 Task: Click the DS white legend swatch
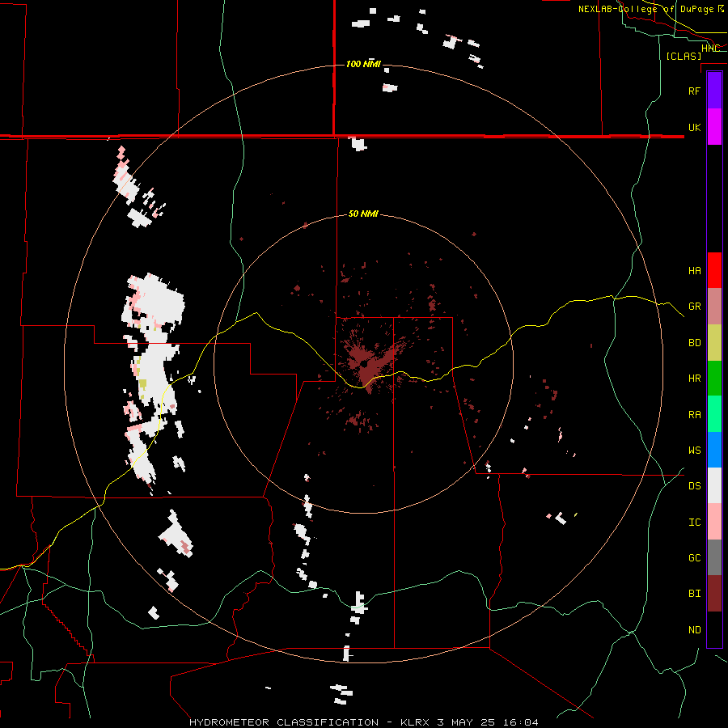tap(714, 485)
